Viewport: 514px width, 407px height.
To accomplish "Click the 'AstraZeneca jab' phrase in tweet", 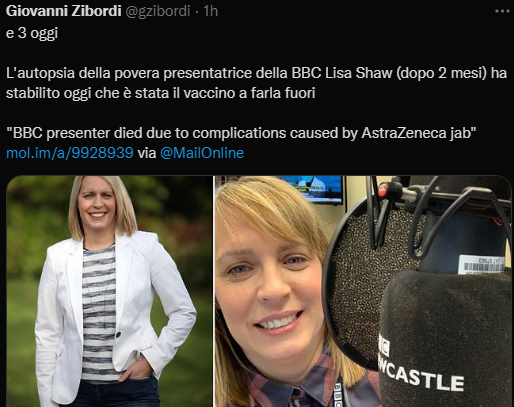I will pyautogui.click(x=418, y=133).
